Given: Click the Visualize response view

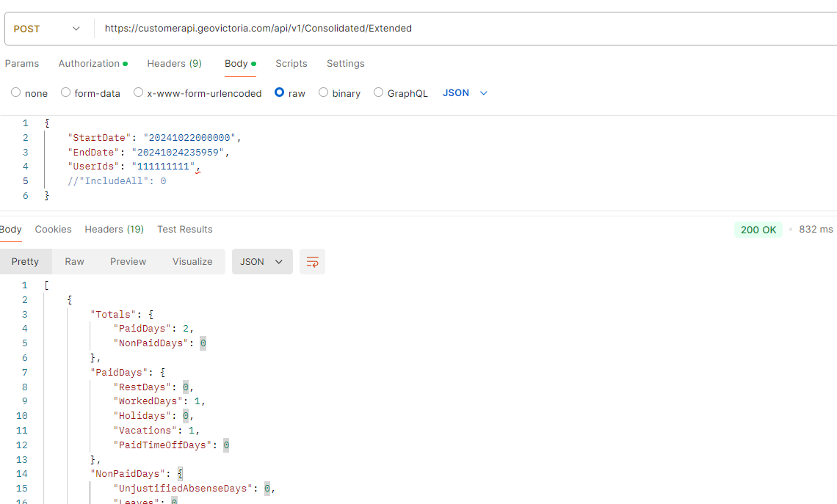Looking at the screenshot, I should 192,262.
